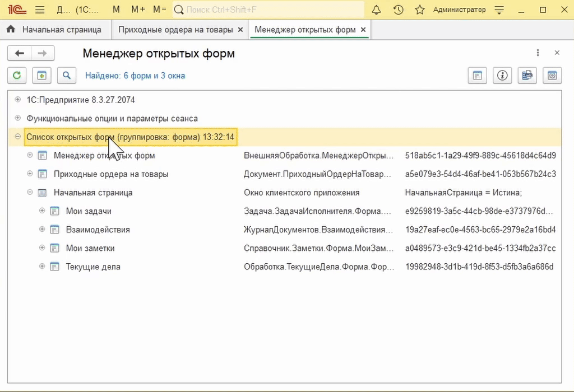Close the Приходные ордера на товары tab
Image resolution: width=574 pixels, height=392 pixels.
pos(240,30)
